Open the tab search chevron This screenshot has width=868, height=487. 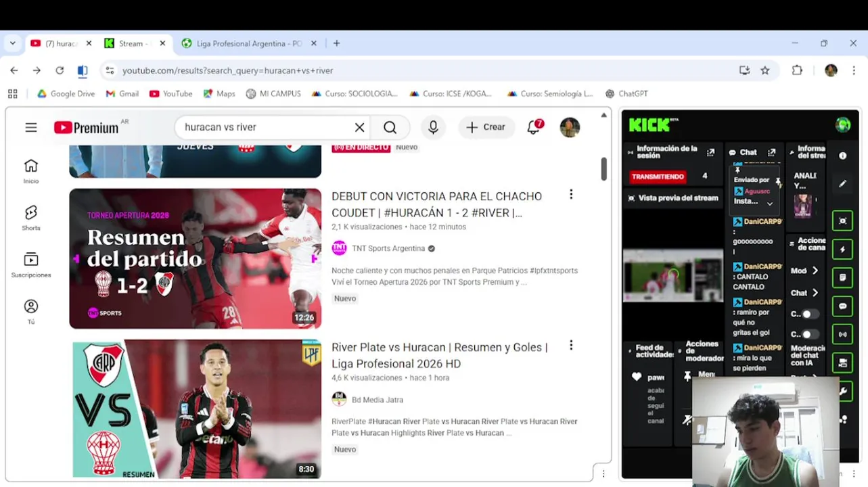pos(12,43)
